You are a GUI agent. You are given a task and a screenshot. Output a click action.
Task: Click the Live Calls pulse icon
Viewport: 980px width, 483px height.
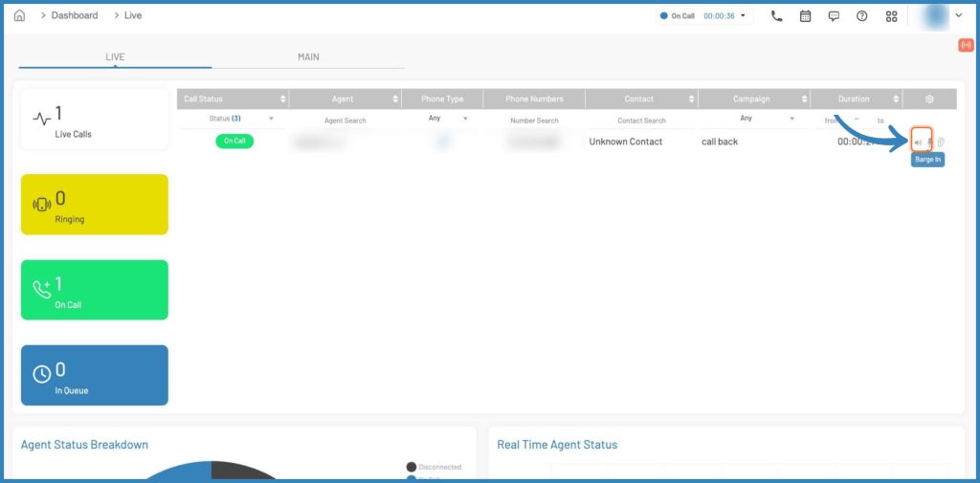(x=42, y=117)
